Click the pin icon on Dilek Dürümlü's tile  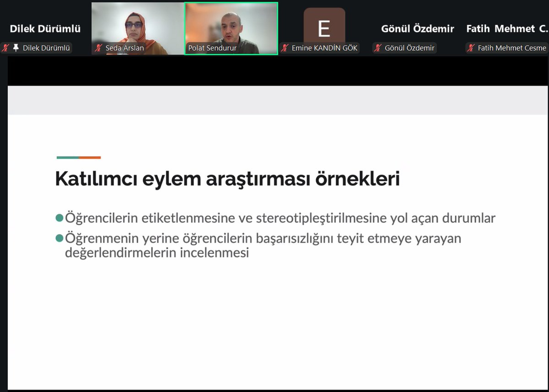point(16,48)
